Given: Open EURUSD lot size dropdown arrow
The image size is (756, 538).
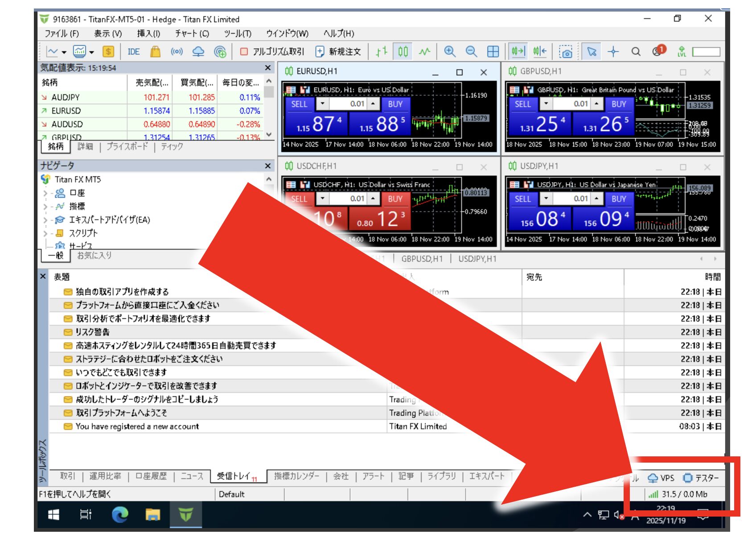Looking at the screenshot, I should (323, 104).
